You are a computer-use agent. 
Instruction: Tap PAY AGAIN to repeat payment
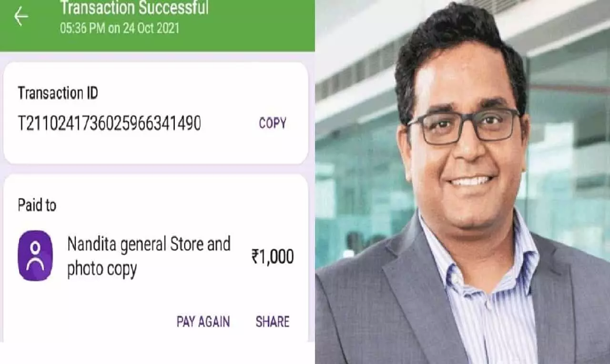click(x=203, y=322)
